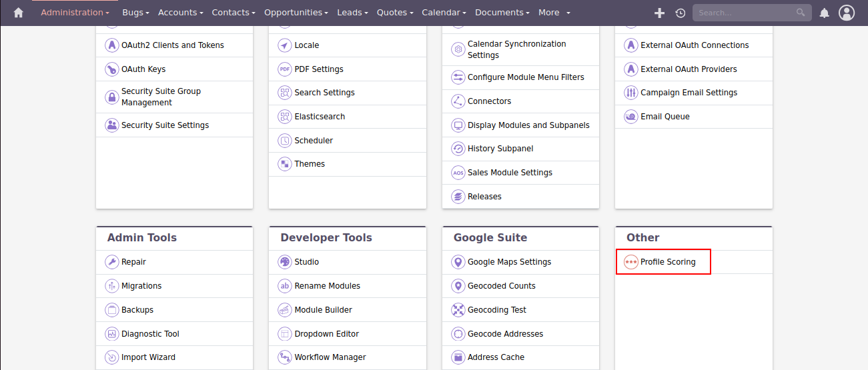The width and height of the screenshot is (868, 370).
Task: Click the Security Suite Group Management lock icon
Action: [x=111, y=97]
